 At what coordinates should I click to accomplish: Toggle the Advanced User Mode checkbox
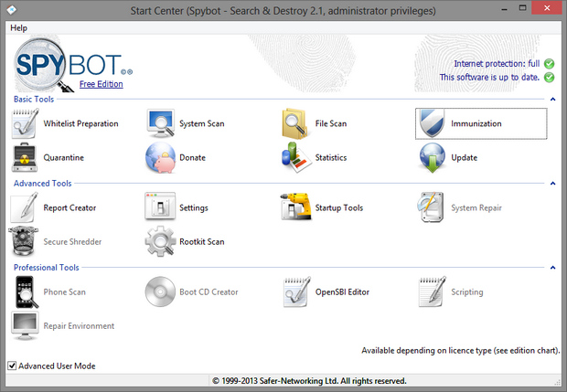pos(12,366)
